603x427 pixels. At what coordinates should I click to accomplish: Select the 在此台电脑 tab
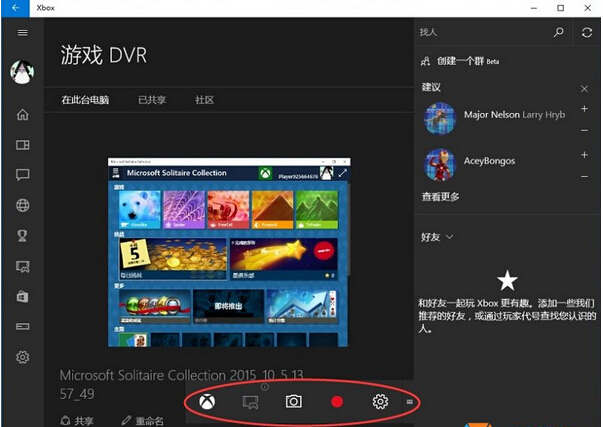85,100
